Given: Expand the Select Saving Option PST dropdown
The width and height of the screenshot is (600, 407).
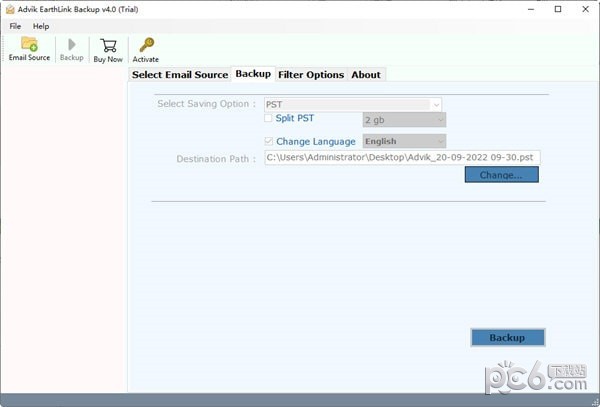Looking at the screenshot, I should [x=353, y=104].
